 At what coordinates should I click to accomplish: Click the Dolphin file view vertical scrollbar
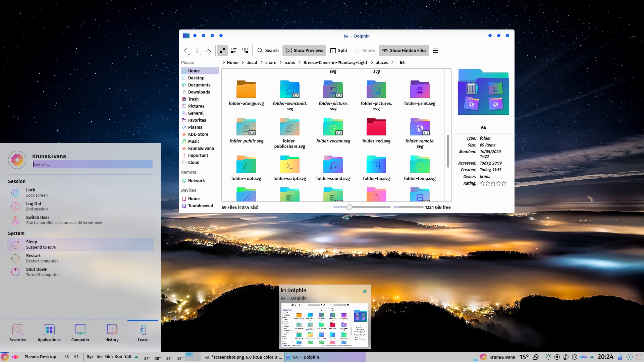[x=448, y=151]
